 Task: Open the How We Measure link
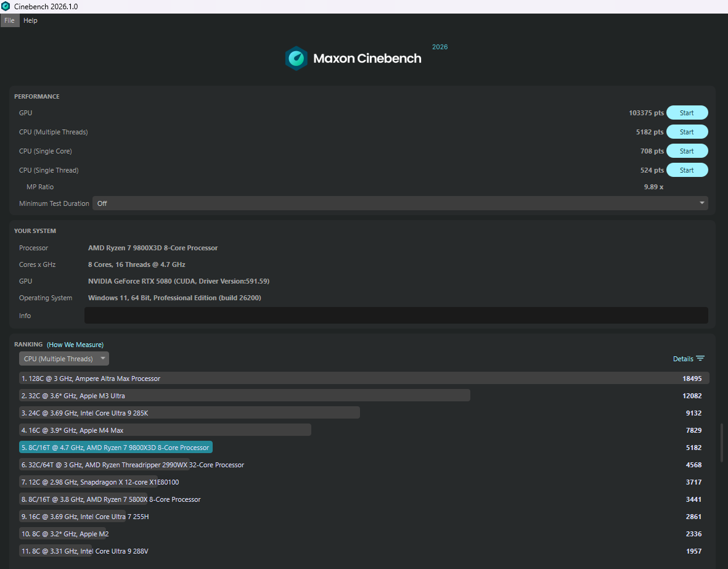pyautogui.click(x=75, y=345)
